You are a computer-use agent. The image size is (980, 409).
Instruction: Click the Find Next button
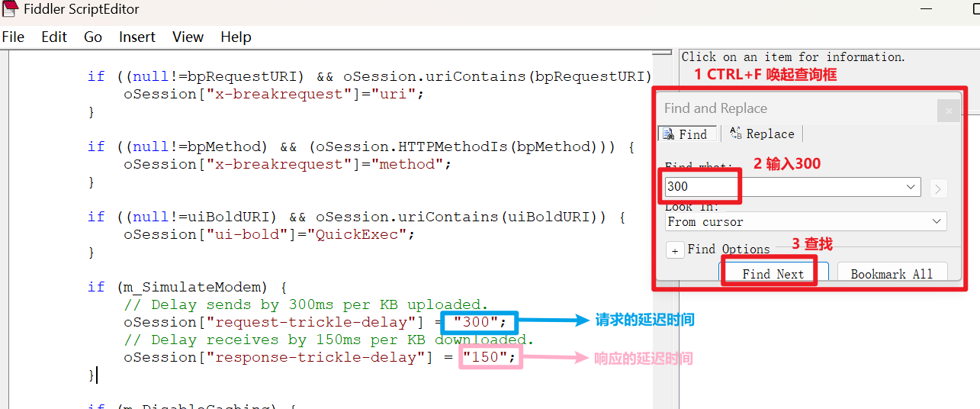point(773,274)
